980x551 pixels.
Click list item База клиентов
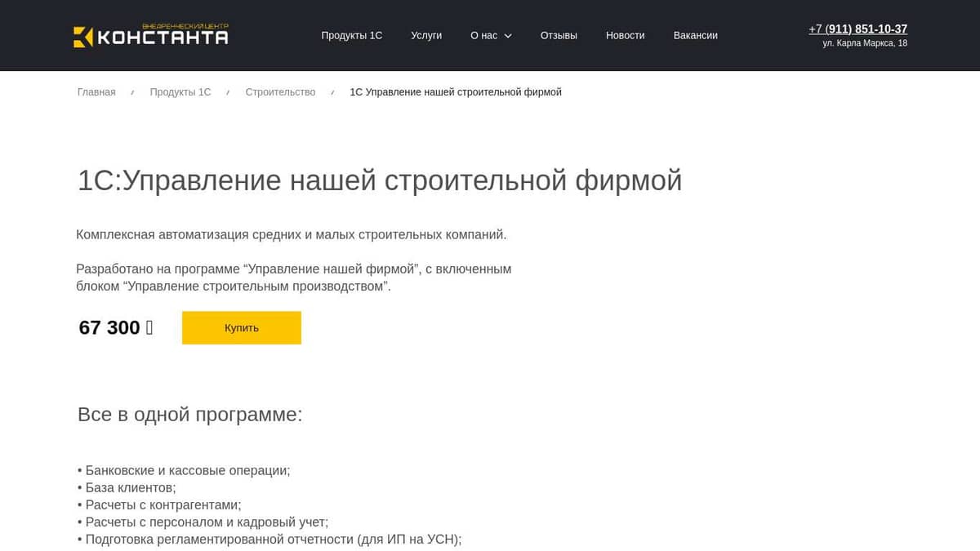(127, 487)
